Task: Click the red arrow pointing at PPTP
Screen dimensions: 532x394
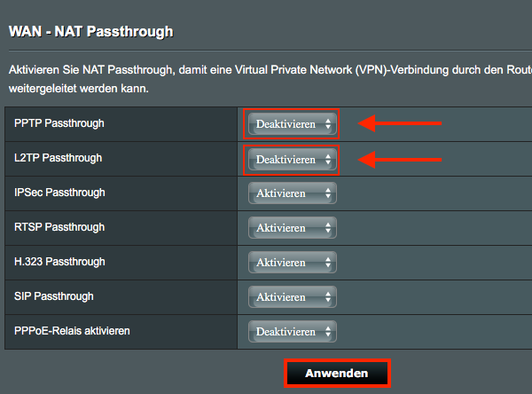Action: click(400, 123)
